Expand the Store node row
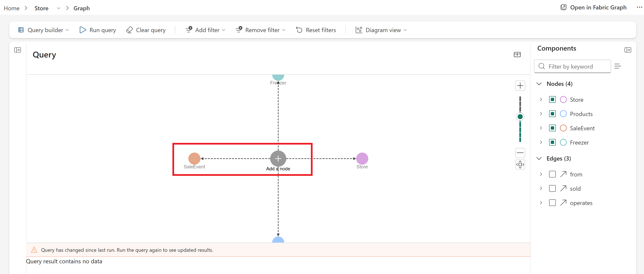 (x=541, y=99)
